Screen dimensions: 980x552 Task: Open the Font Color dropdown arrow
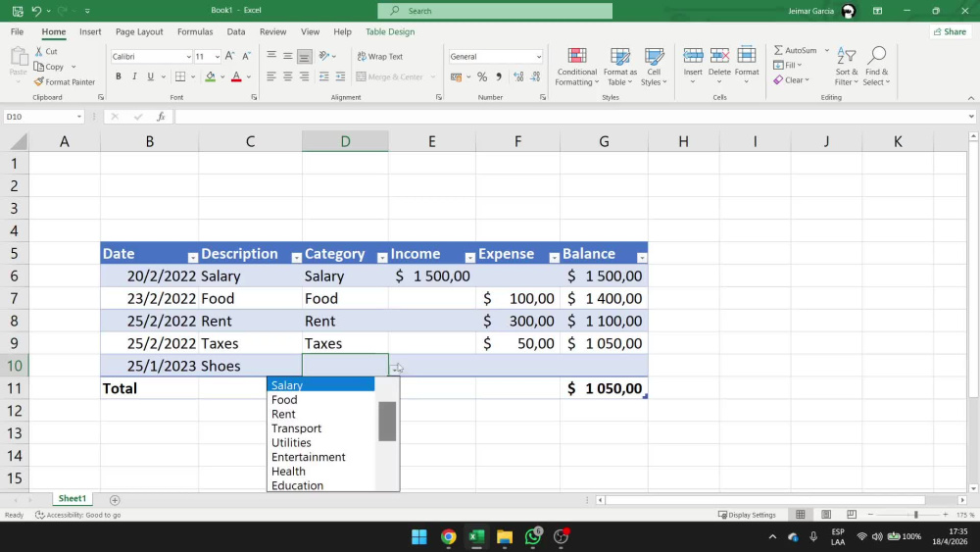[249, 76]
